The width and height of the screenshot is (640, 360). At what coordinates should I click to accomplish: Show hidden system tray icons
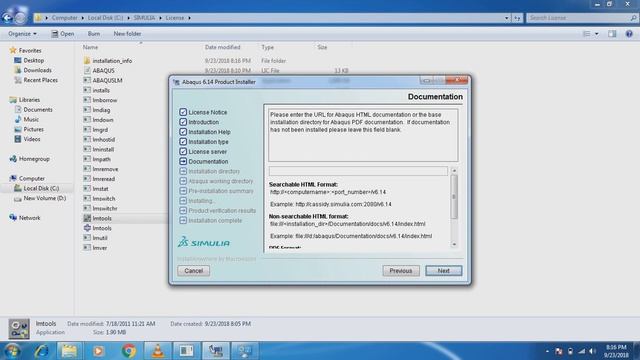pos(547,351)
